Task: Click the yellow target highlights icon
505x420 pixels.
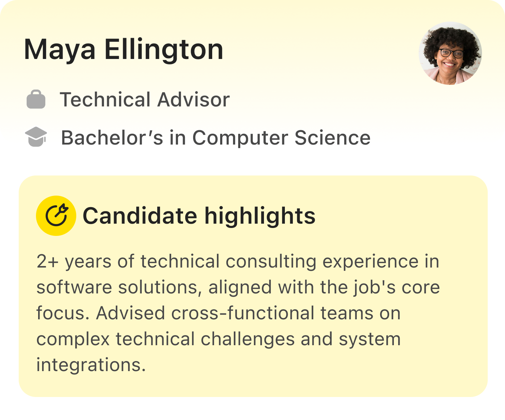Action: click(x=56, y=216)
